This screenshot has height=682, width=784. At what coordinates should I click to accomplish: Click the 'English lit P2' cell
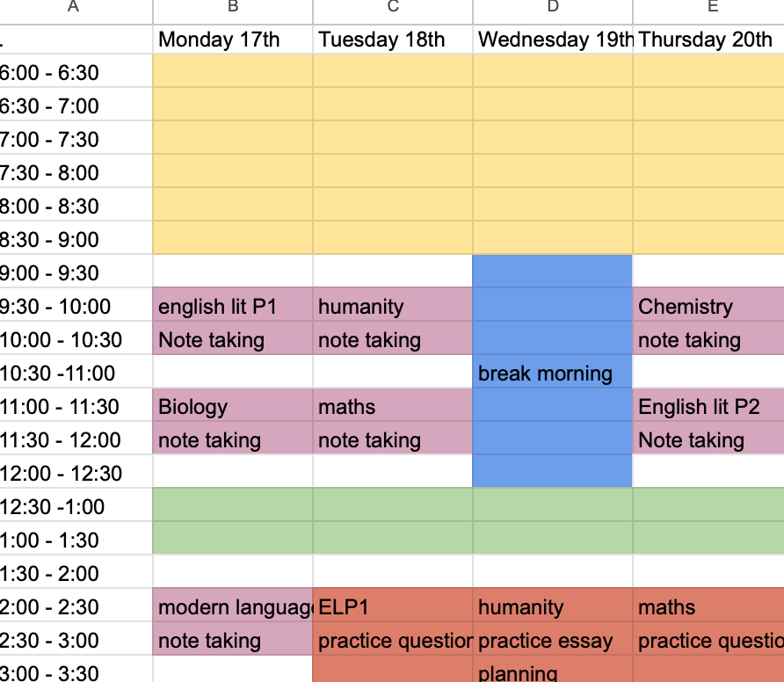(708, 407)
